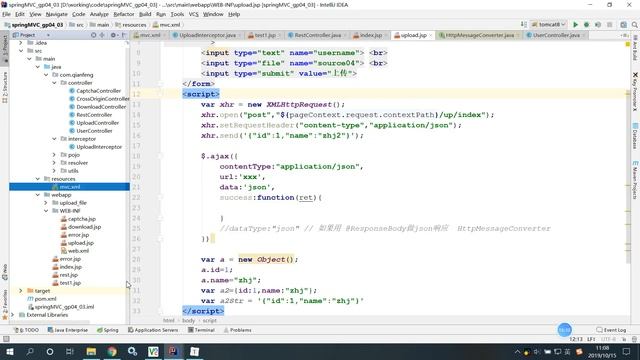Expand the .idea folder
Viewport: 640px width, 360px height.
tap(21, 43)
